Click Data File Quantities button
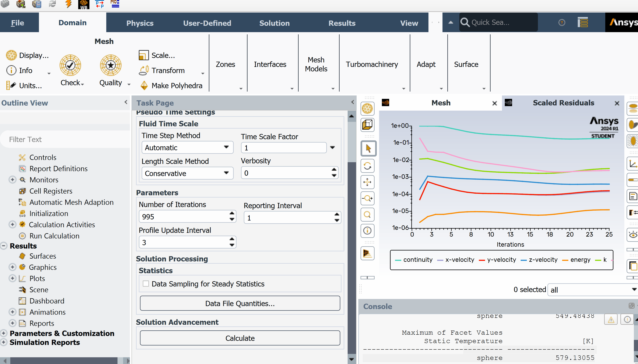The width and height of the screenshot is (638, 364). point(240,303)
